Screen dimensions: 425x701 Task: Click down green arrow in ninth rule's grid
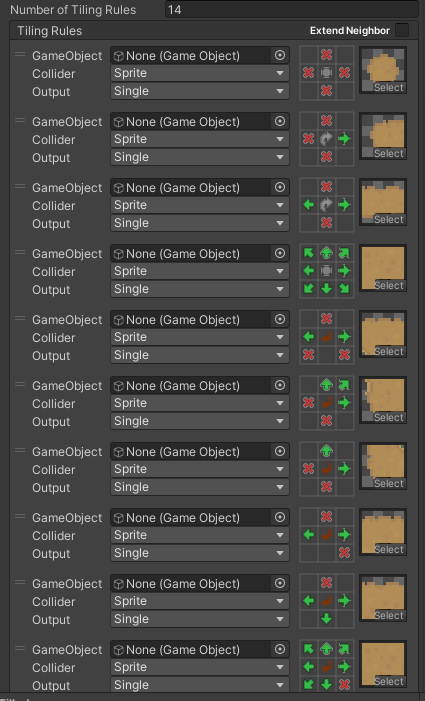pyautogui.click(x=327, y=619)
